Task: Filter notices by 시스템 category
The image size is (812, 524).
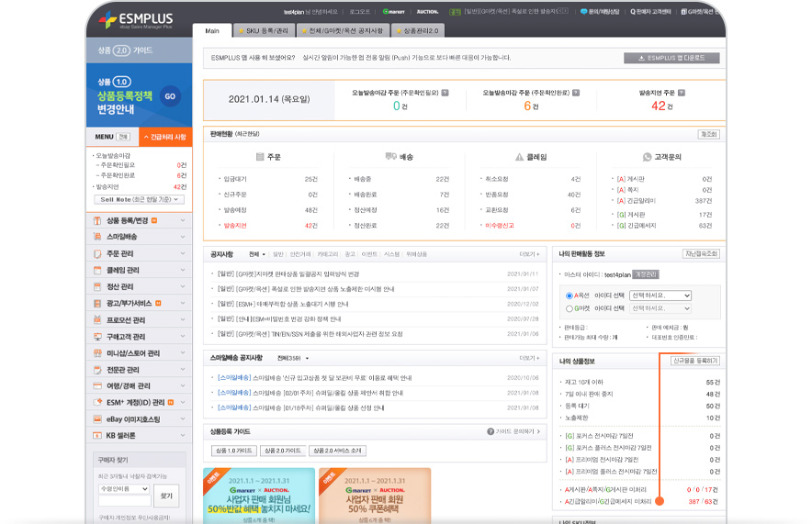Action: 392,254
